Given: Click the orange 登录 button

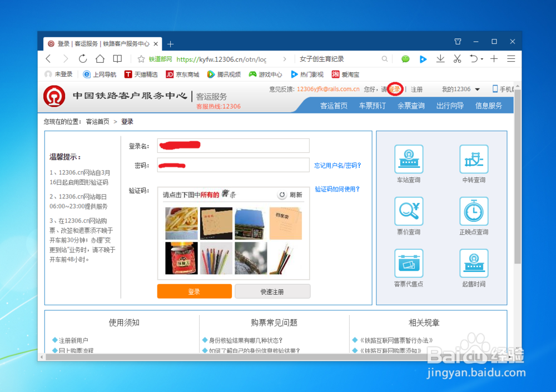Looking at the screenshot, I should pyautogui.click(x=194, y=291).
